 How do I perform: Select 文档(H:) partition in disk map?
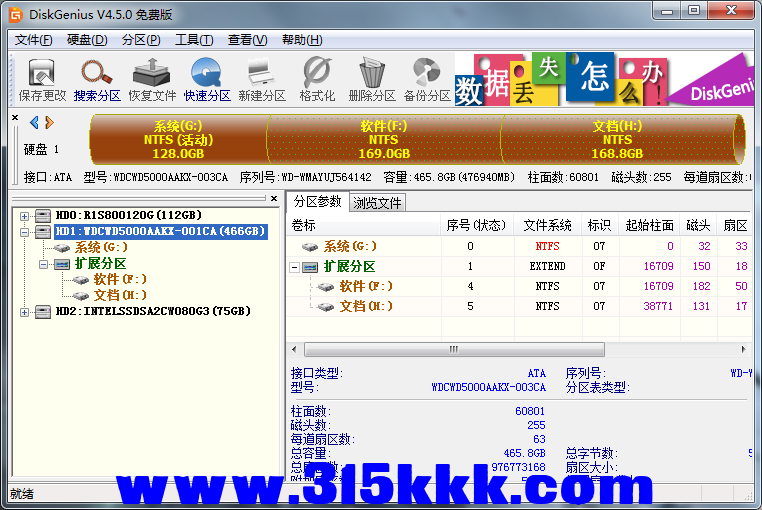(618, 140)
